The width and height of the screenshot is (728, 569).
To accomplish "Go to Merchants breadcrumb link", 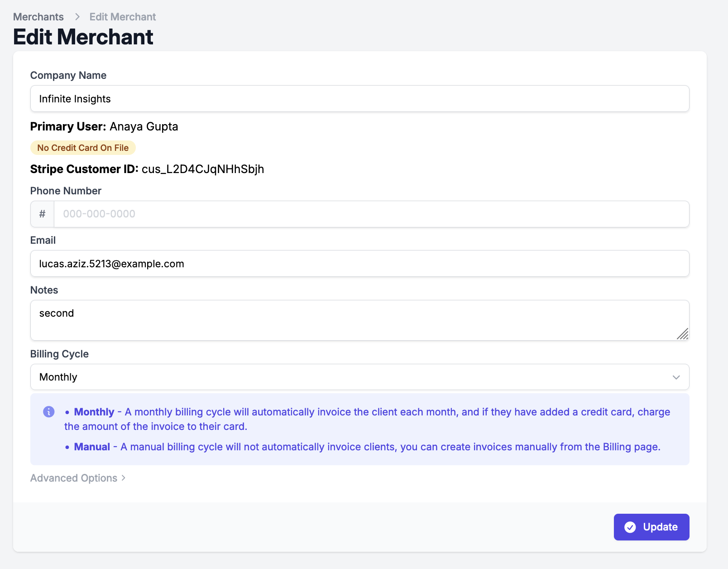I will tap(38, 17).
